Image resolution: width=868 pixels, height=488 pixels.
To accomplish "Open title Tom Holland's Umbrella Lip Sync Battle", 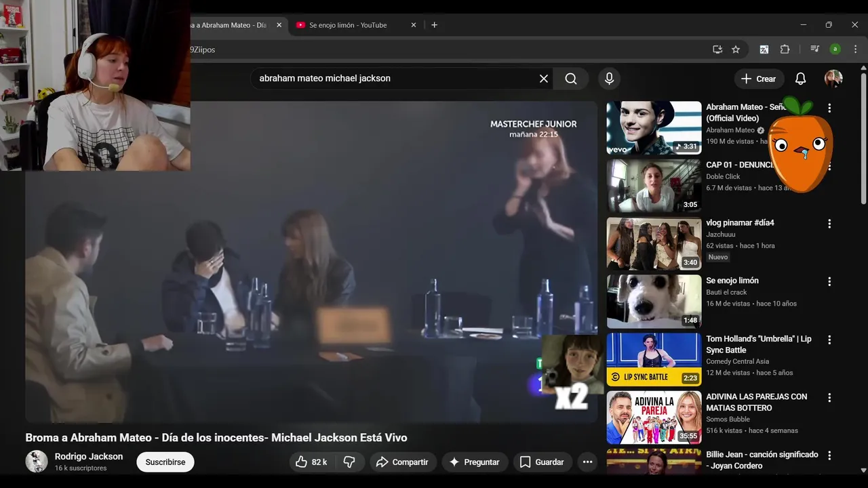I will point(759,344).
